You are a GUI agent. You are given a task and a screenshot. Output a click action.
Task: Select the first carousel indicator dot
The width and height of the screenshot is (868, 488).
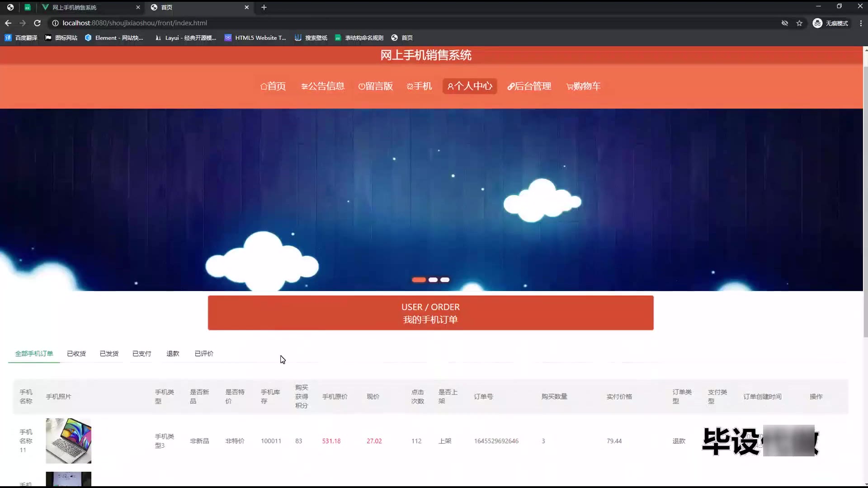(419, 280)
